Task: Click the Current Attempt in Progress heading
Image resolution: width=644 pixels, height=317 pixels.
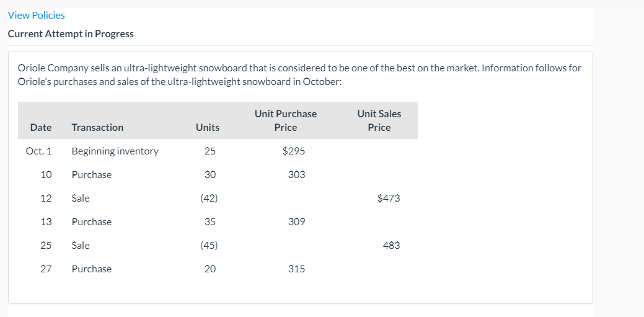Action: tap(71, 33)
